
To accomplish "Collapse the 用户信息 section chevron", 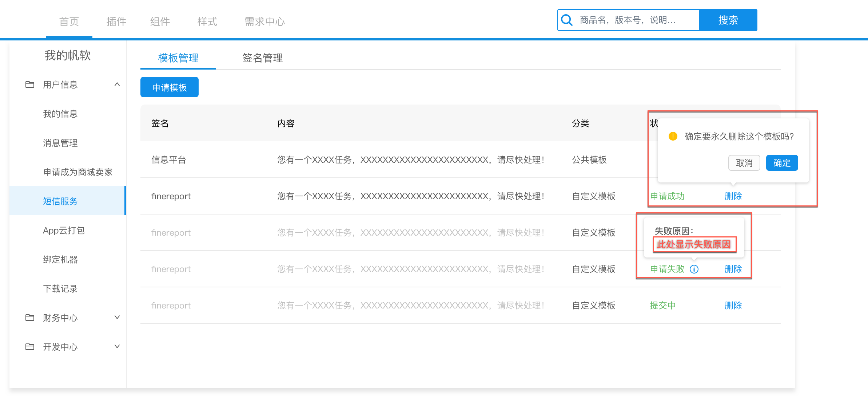I will [117, 84].
